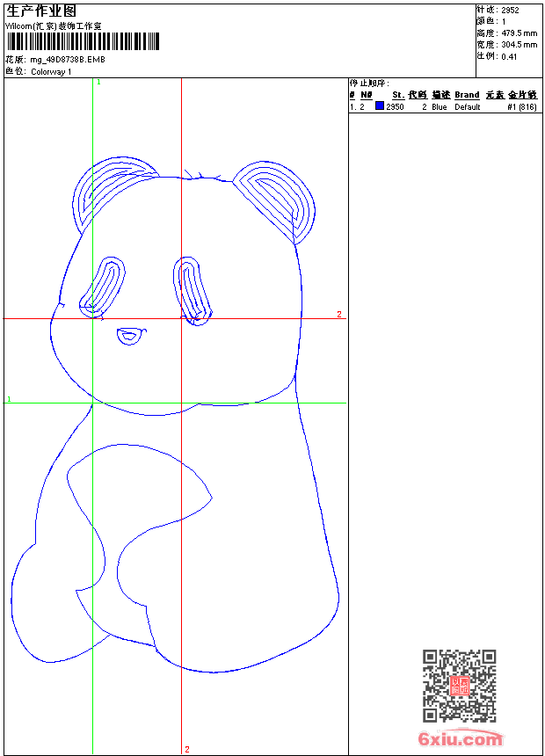Click the 'St.' column header
Viewport: 545px width, 756px height.
click(x=398, y=95)
